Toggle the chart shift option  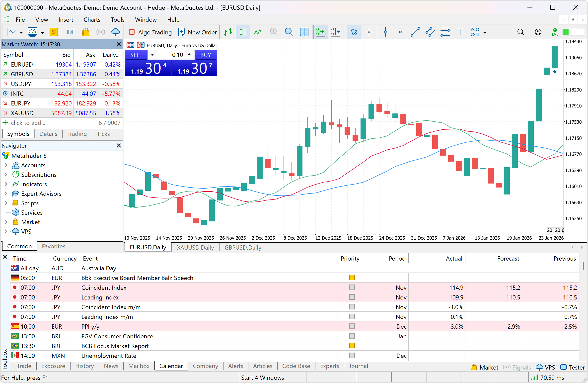coord(335,32)
